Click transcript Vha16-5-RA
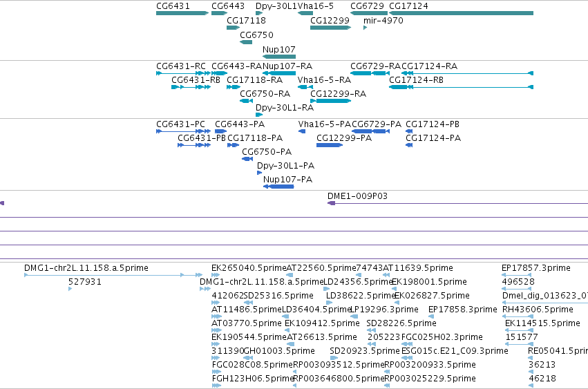 click(x=324, y=80)
